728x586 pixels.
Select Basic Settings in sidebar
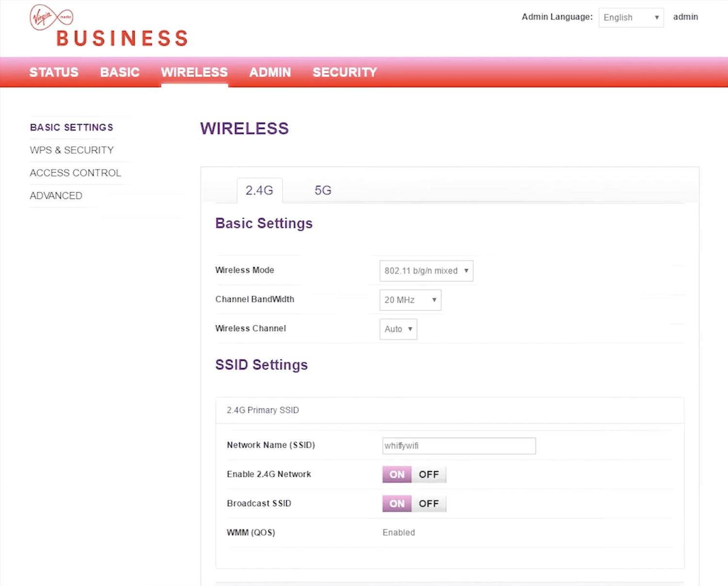[x=71, y=127]
